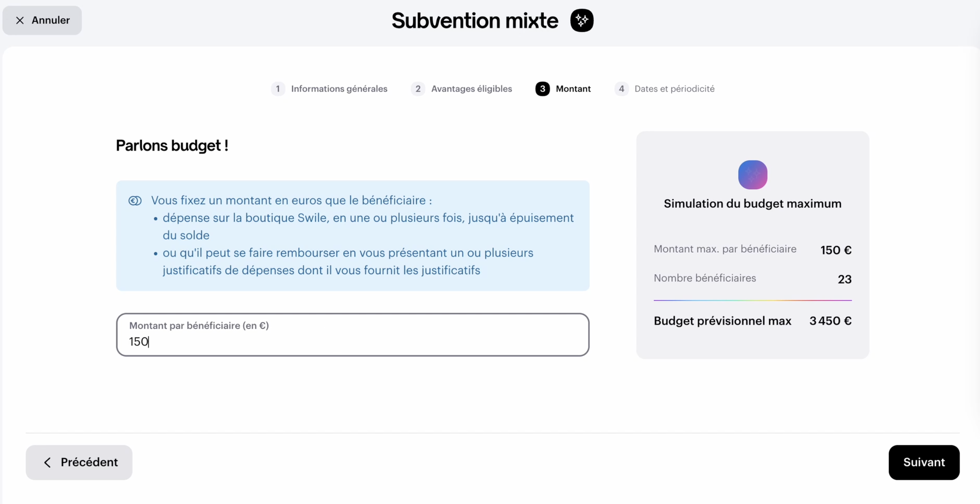Click the black step 3 number circle
Image resolution: width=980 pixels, height=504 pixels.
click(x=542, y=89)
